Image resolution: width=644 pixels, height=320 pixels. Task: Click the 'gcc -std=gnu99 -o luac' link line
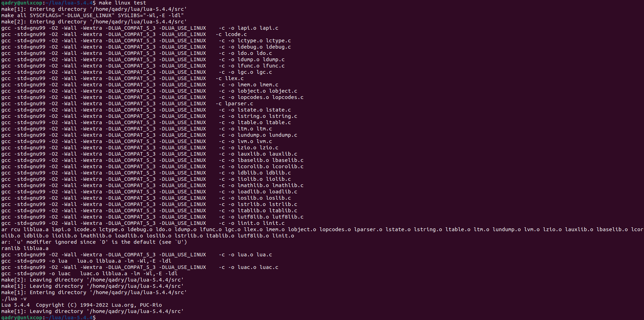coord(89,273)
